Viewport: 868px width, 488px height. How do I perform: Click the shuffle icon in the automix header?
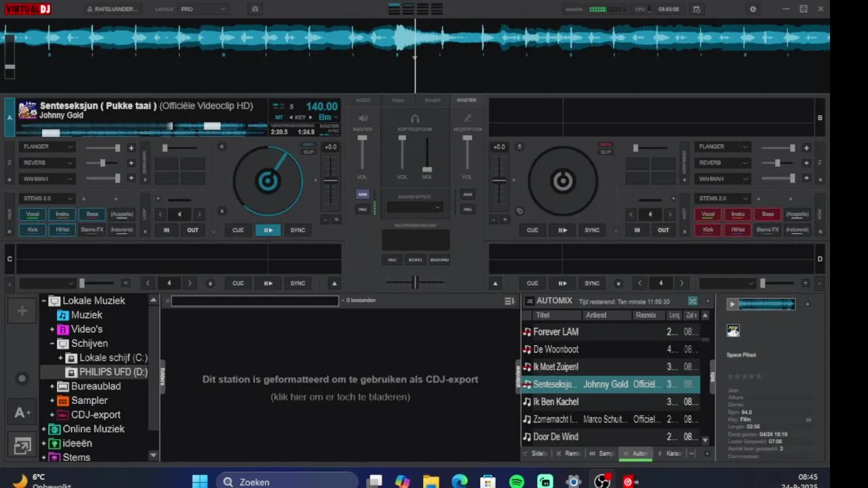pos(692,301)
